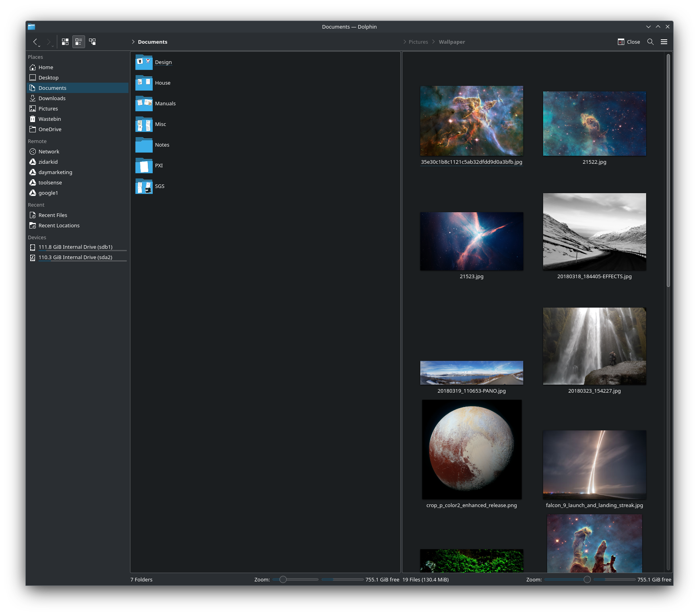Open Wastebin in Places panel

[x=50, y=119]
